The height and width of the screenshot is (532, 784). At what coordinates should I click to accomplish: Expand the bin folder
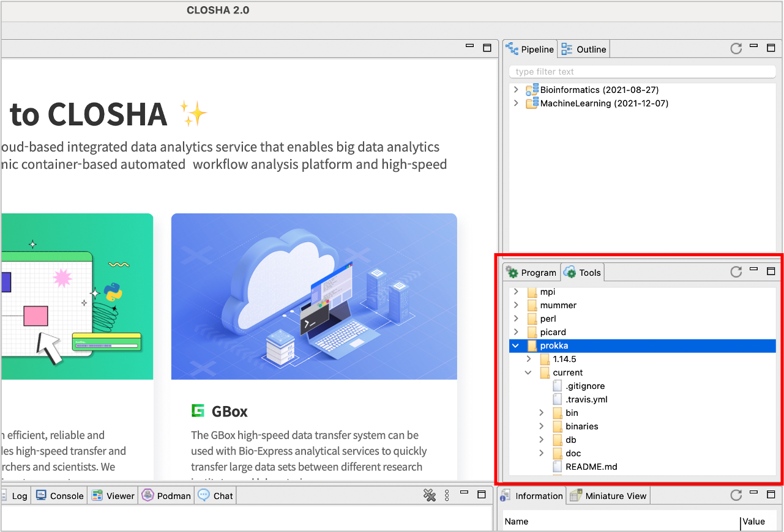pos(541,413)
